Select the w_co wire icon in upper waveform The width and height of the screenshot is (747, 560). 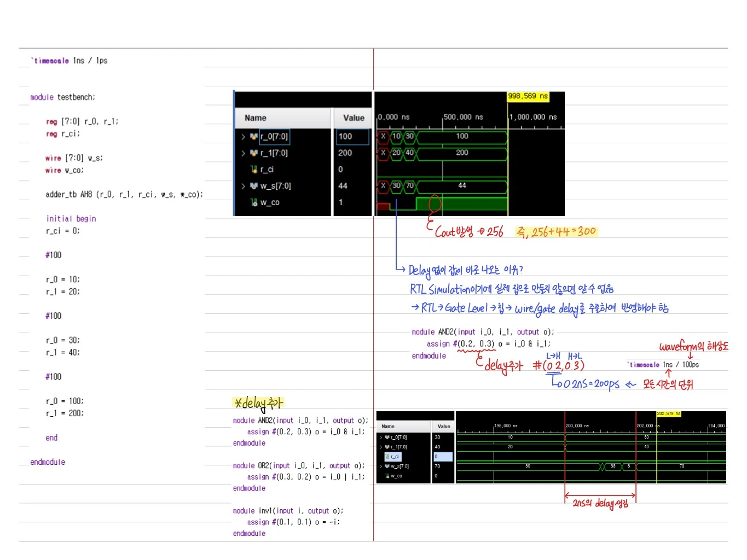(x=254, y=202)
